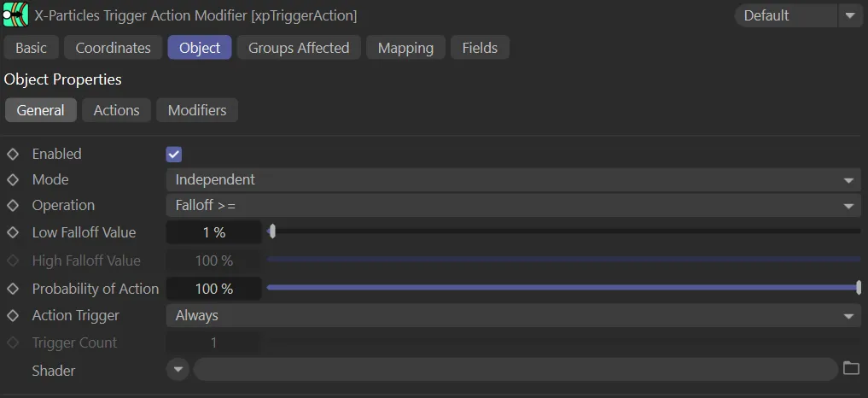Toggle keyframe diamond for Probability of Action
This screenshot has height=398, width=868.
coord(13,289)
